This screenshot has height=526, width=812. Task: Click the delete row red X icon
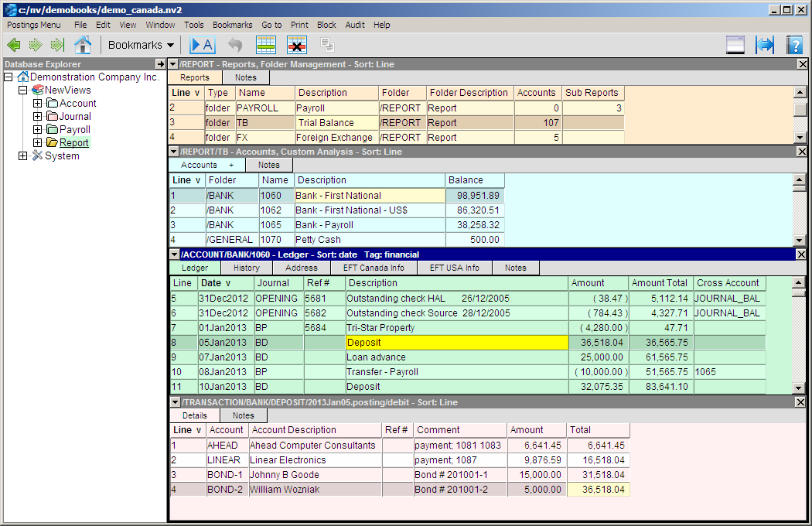297,45
